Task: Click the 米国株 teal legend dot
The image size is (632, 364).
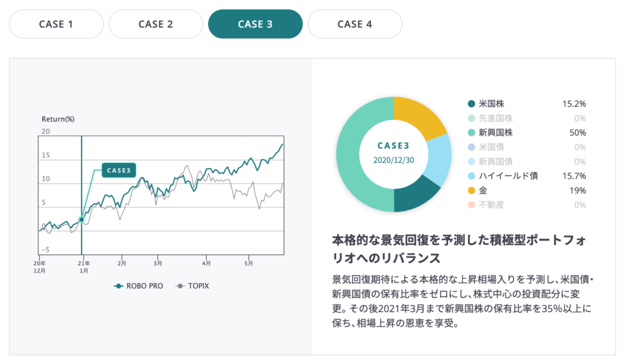Action: pos(472,104)
